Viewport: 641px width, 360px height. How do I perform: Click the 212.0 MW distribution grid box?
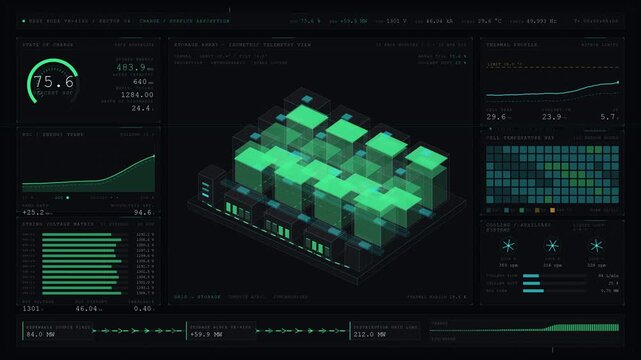click(385, 331)
